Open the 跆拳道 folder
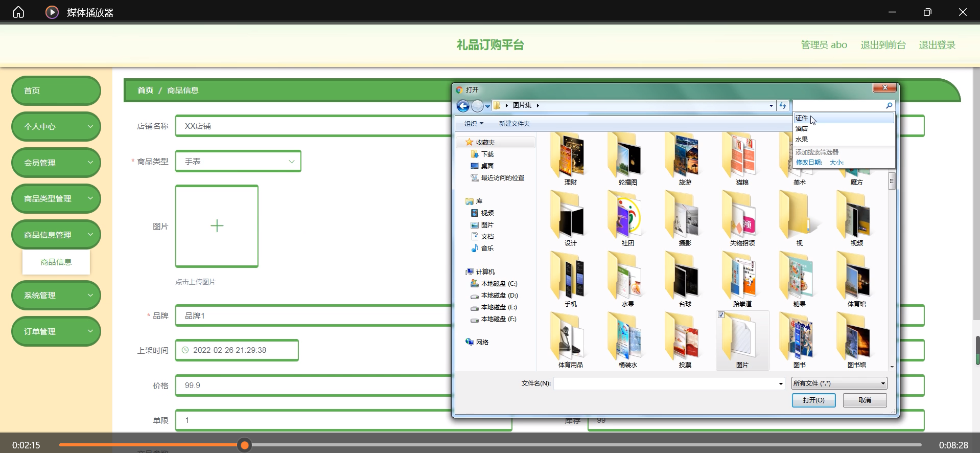Image resolution: width=980 pixels, height=453 pixels. (742, 280)
